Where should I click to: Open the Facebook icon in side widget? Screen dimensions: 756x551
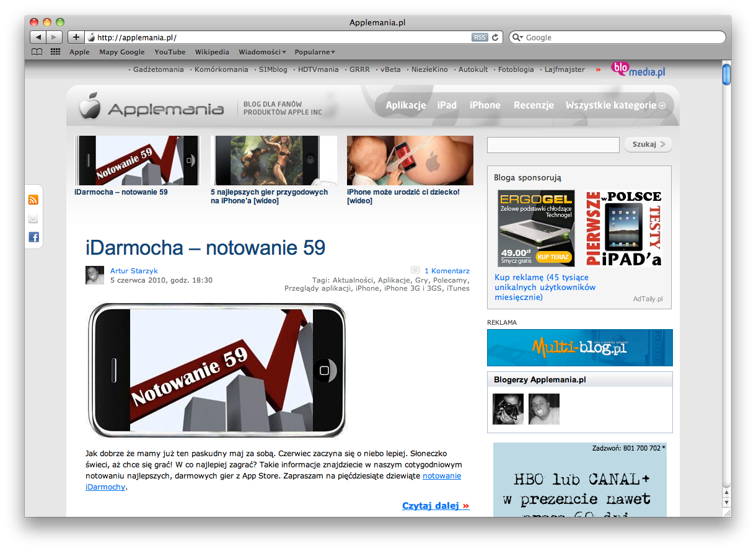[x=33, y=237]
